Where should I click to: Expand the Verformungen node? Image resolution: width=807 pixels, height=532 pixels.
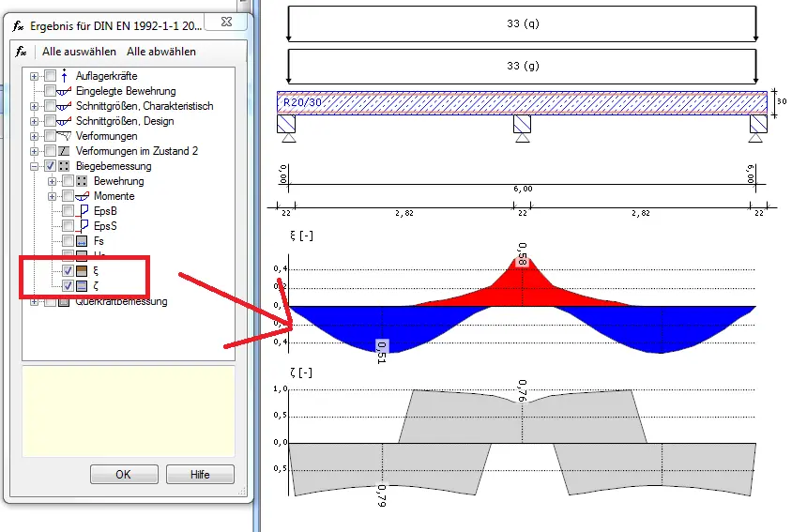click(x=34, y=136)
